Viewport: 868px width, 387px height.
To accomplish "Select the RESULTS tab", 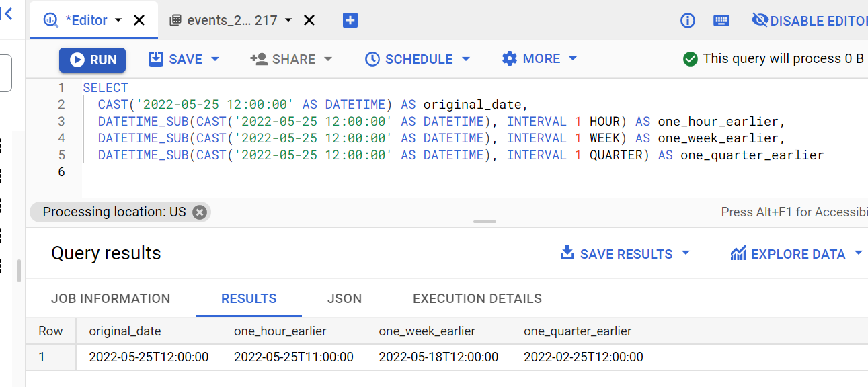I will [x=249, y=298].
